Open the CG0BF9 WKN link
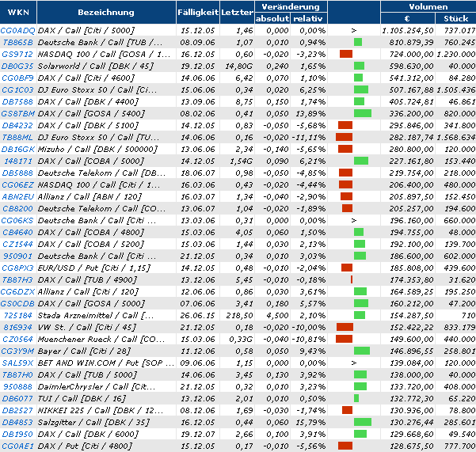476x452 pixels. point(17,78)
